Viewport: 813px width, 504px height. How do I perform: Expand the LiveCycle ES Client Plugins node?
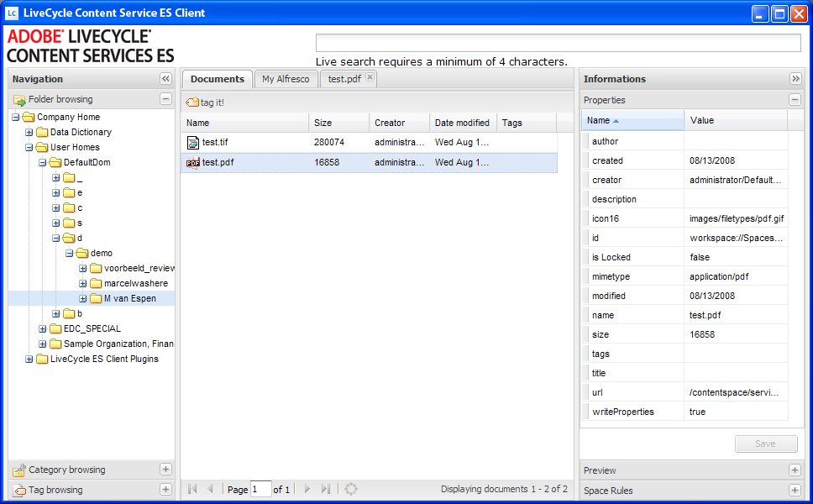29,359
